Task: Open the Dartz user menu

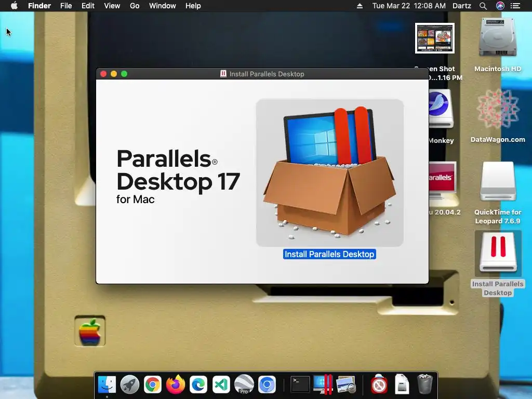Action: (462, 6)
